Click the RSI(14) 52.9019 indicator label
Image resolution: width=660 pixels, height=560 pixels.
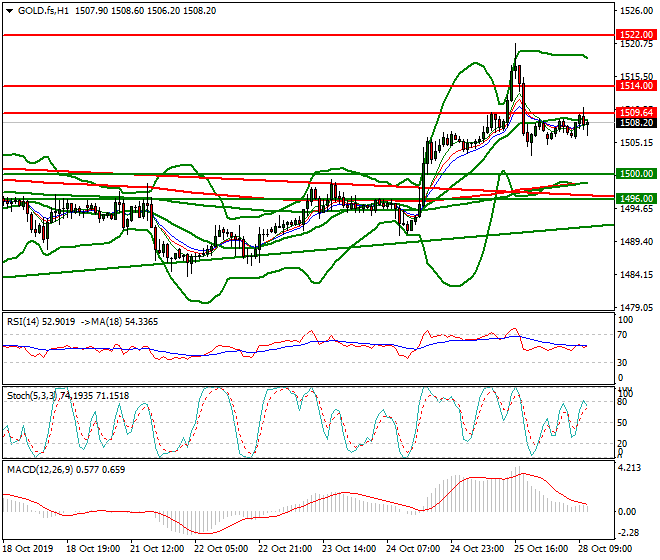coord(41,322)
